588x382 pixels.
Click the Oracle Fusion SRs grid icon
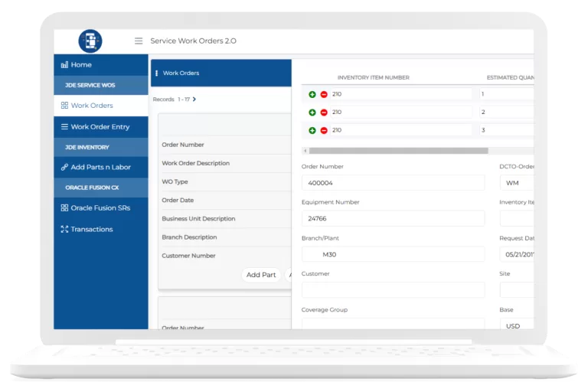[x=64, y=207]
